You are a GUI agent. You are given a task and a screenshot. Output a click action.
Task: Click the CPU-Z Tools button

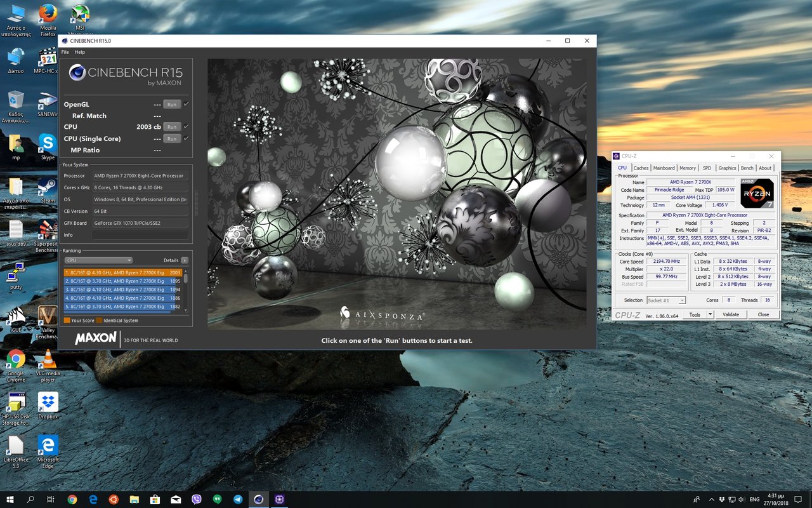695,314
